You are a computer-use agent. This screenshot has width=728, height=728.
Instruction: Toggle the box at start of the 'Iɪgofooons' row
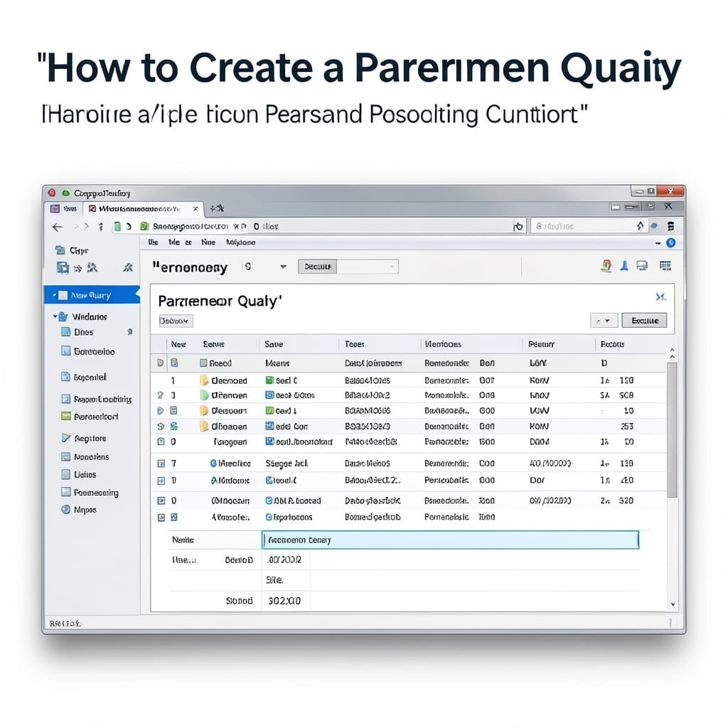point(161,518)
